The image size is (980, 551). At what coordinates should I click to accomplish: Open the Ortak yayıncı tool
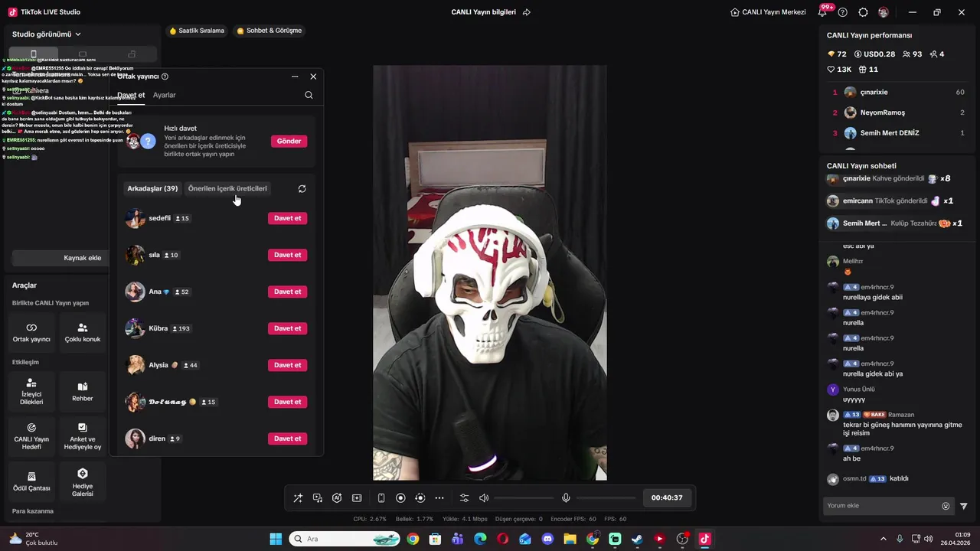point(31,333)
